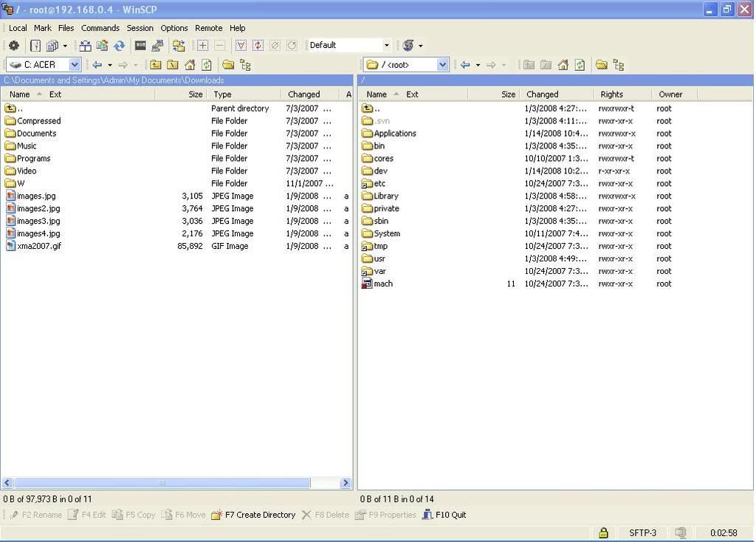Click the compare directories icon

[86, 45]
